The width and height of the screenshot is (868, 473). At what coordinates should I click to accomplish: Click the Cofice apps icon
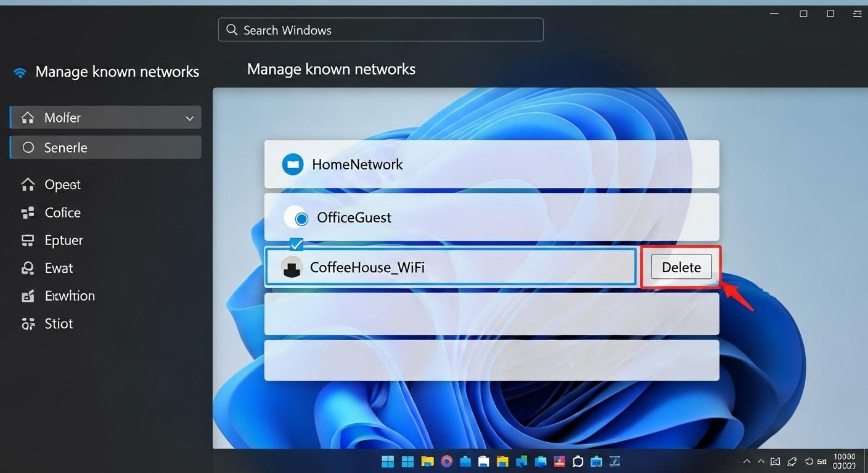(x=28, y=212)
